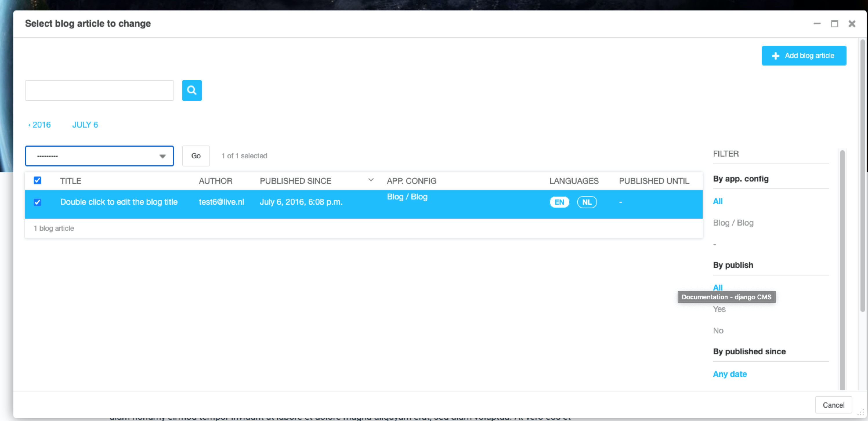Focus the article search text field

point(100,90)
